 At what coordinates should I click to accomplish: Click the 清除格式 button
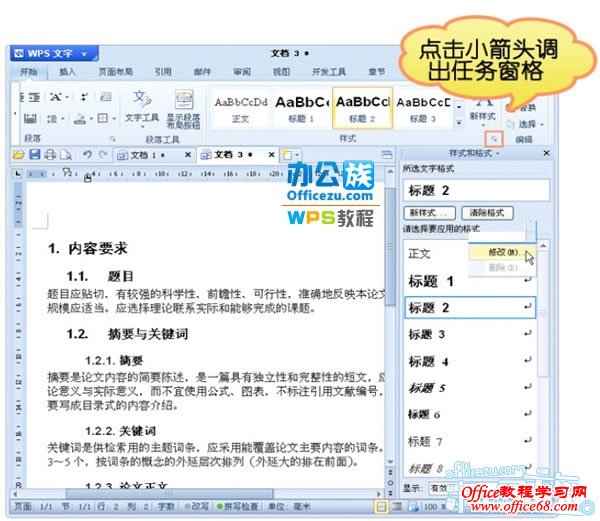[487, 213]
